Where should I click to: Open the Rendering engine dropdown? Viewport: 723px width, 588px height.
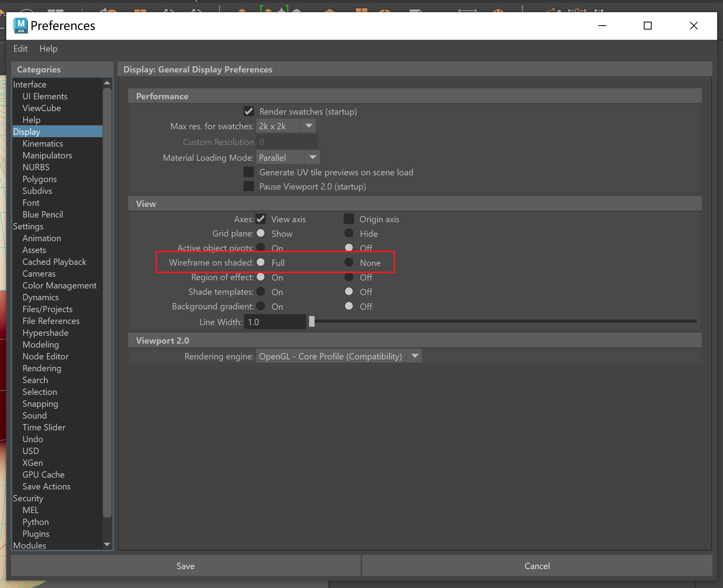click(339, 356)
